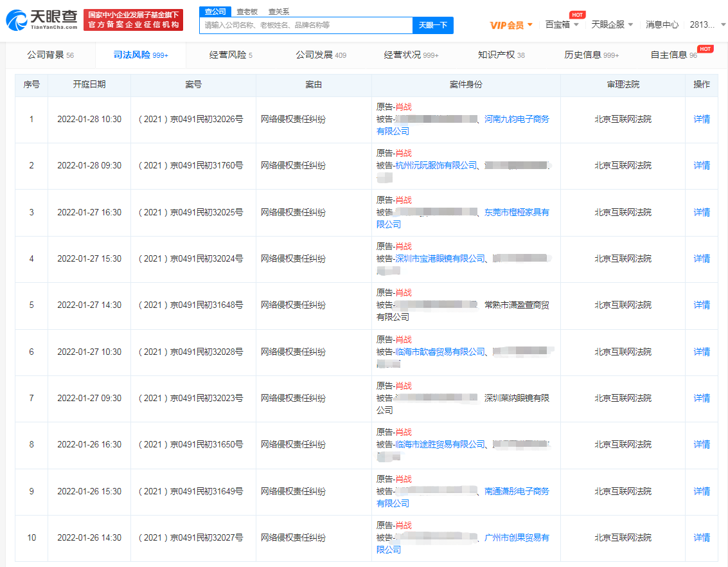Viewport: 728px width, 567px height.
Task: Click 河南九钧电子商务 company link
Action: click(x=517, y=120)
